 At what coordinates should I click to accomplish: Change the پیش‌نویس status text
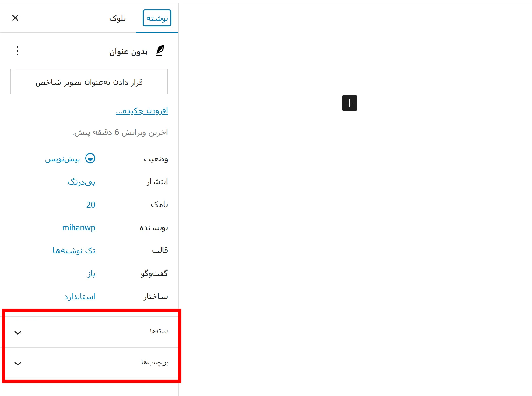[x=63, y=159]
